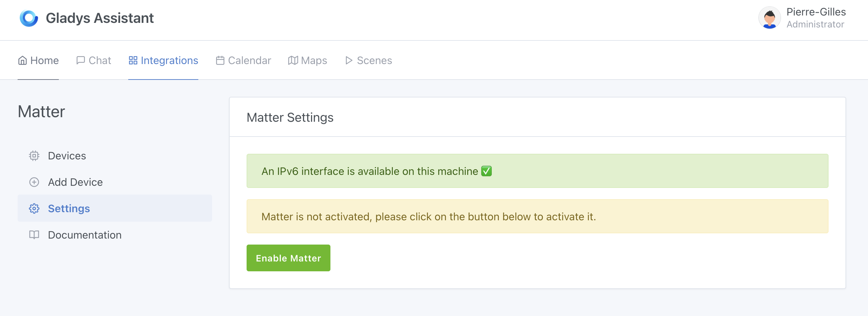Image resolution: width=868 pixels, height=316 pixels.
Task: Click the Calendar icon in navigation
Action: [x=220, y=61]
